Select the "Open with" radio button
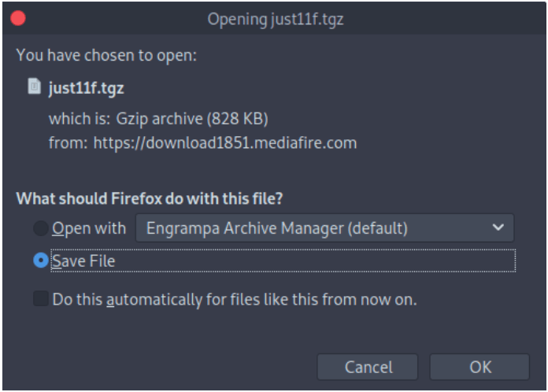 [40, 229]
